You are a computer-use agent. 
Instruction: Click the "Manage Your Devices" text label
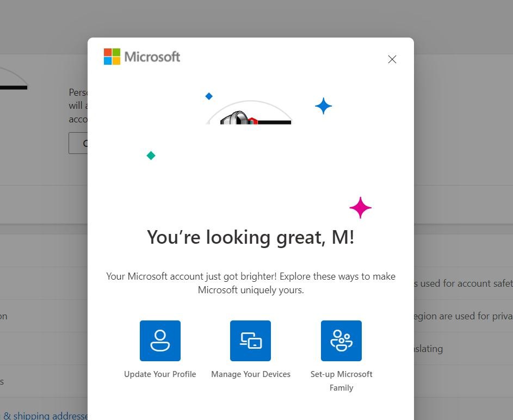click(251, 374)
